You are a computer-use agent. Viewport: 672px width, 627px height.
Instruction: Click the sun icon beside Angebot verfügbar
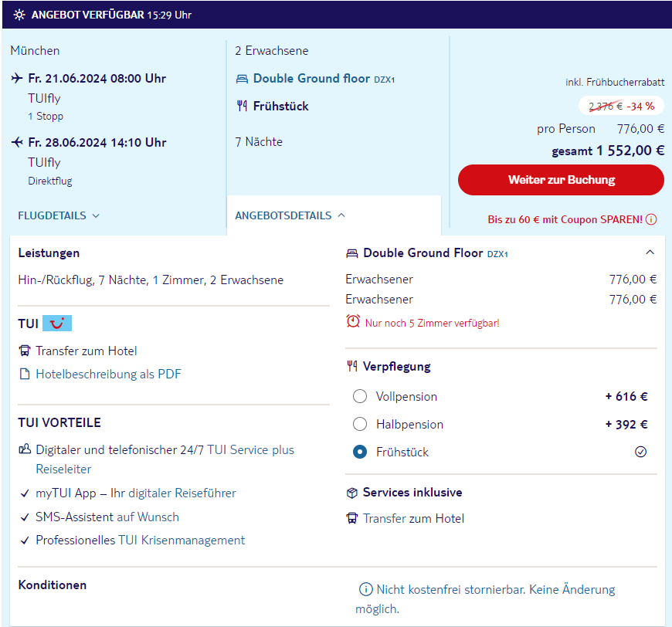[x=19, y=15]
